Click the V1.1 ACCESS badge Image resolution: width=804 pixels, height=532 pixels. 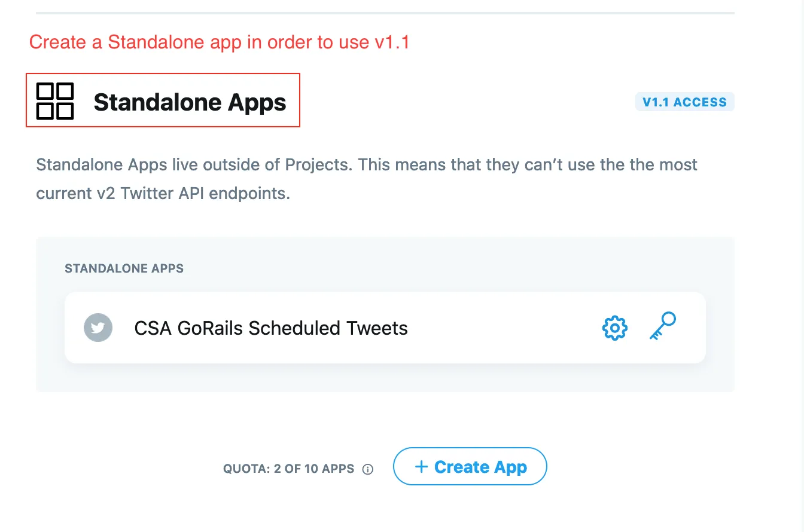point(684,102)
